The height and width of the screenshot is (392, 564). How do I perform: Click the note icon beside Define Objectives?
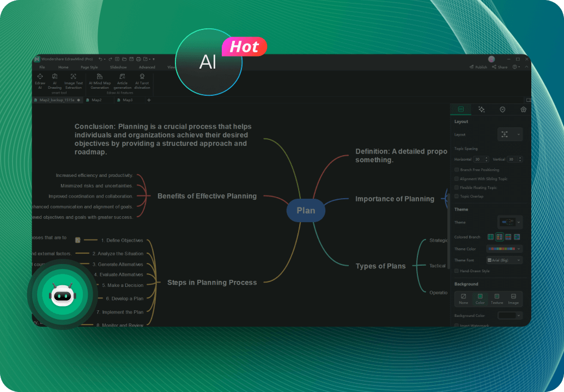(78, 240)
